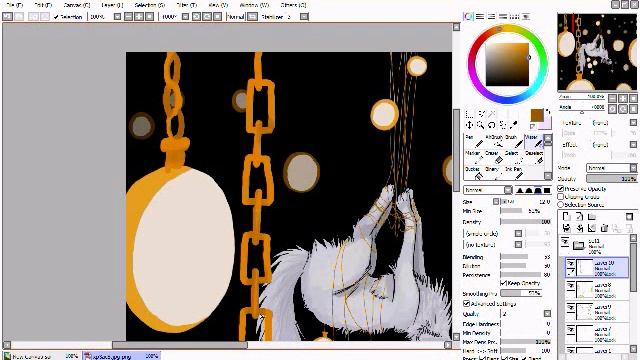Select the Deselect pen tool
The width and height of the screenshot is (640, 360).
coord(533,157)
